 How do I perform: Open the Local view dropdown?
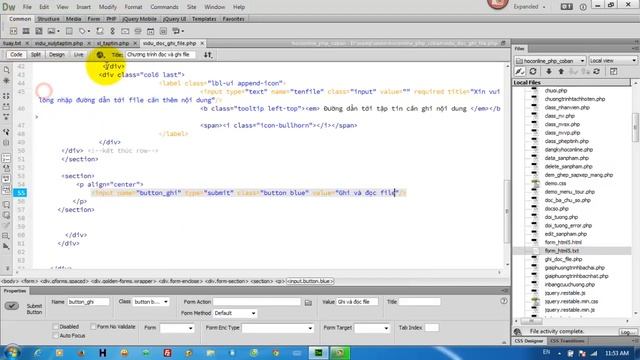613,60
